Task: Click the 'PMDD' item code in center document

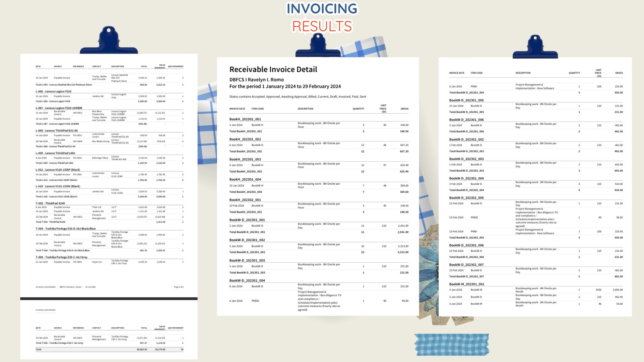Action: coord(255,301)
